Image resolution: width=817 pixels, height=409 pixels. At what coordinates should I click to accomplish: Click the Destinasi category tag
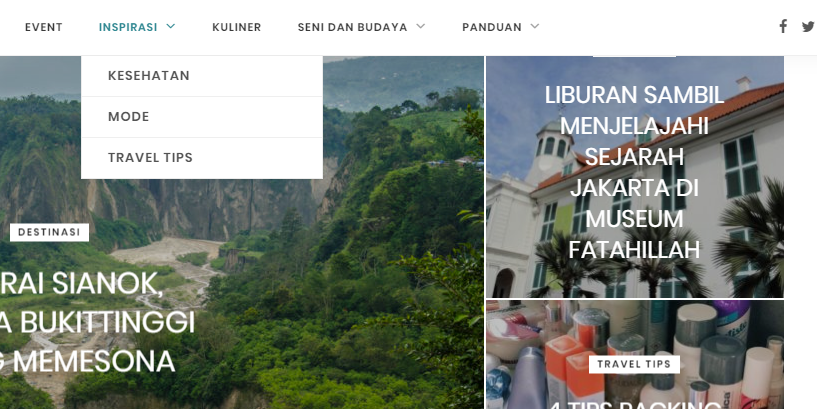(49, 232)
